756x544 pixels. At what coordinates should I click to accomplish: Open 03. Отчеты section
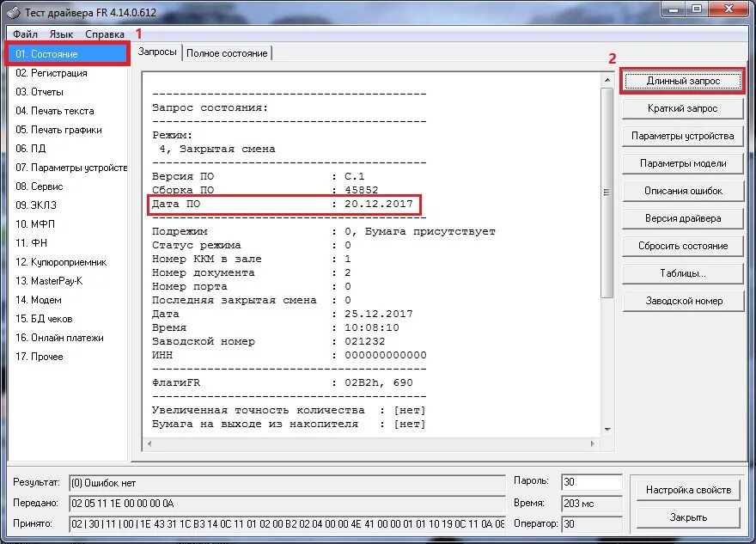(39, 92)
